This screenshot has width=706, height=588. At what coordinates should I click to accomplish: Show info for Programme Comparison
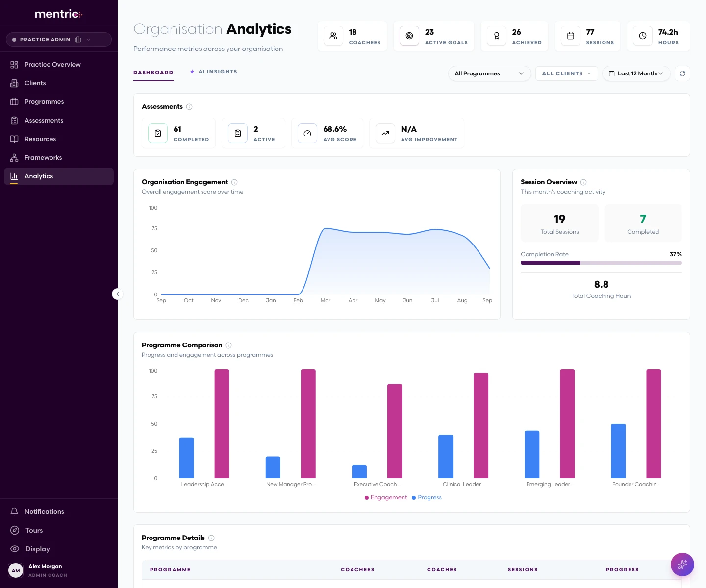[228, 345]
